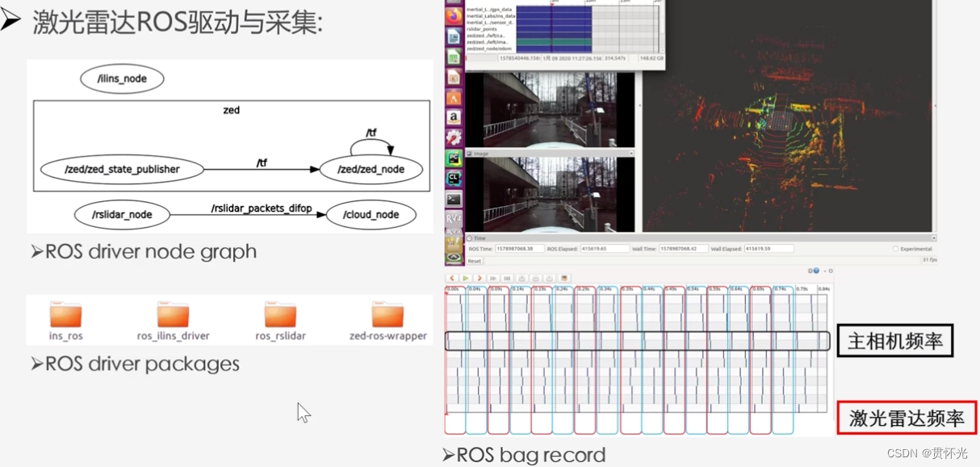The height and width of the screenshot is (467, 980).
Task: Click the 0.00s timeline marker
Action: coord(453,288)
